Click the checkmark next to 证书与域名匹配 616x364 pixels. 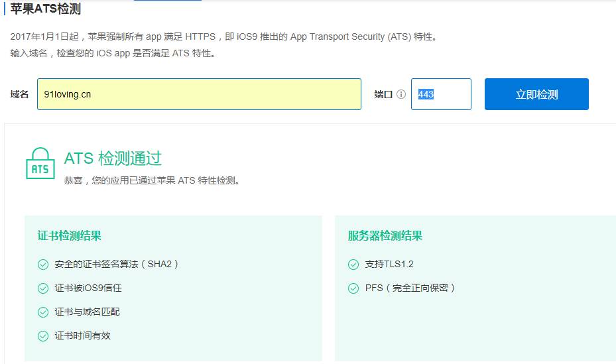[x=43, y=312]
